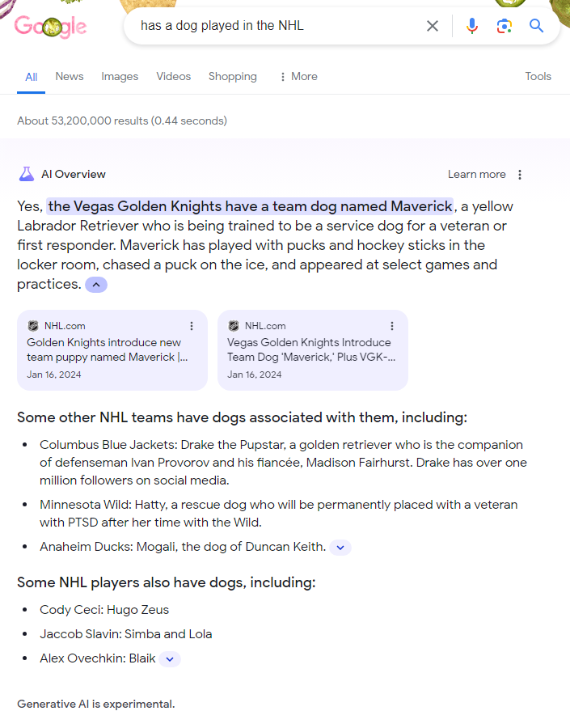
Task: Open the Tools menu
Action: point(538,76)
